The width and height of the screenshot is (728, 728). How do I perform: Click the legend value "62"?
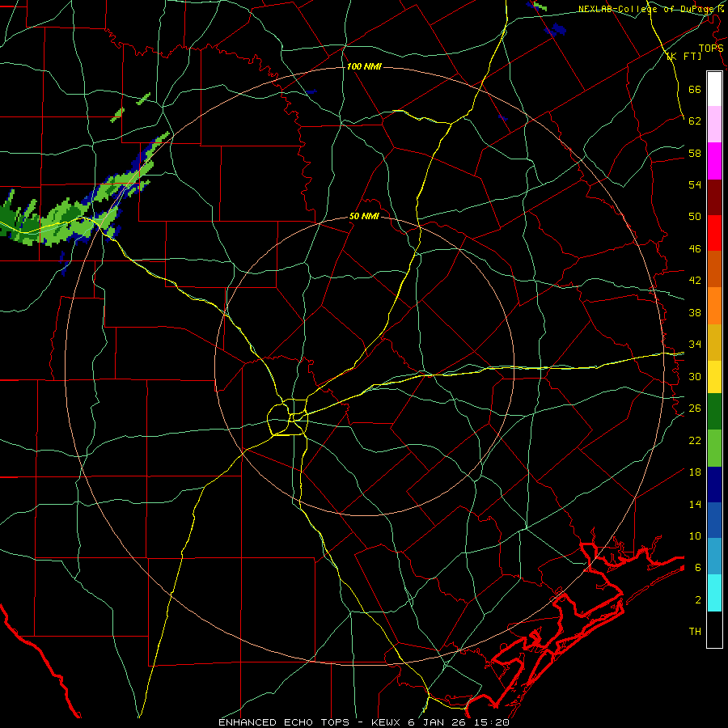click(x=695, y=121)
